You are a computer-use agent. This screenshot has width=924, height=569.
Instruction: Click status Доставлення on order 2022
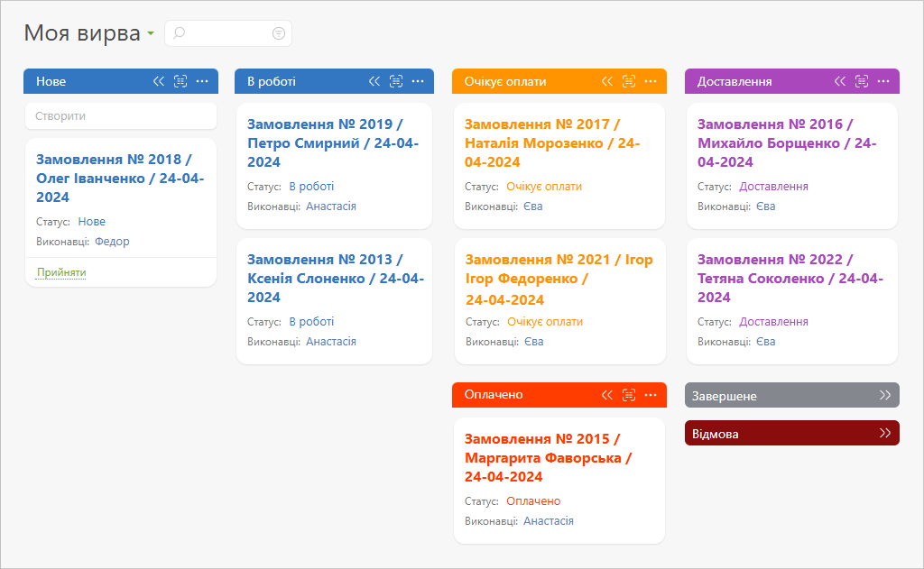pos(773,322)
